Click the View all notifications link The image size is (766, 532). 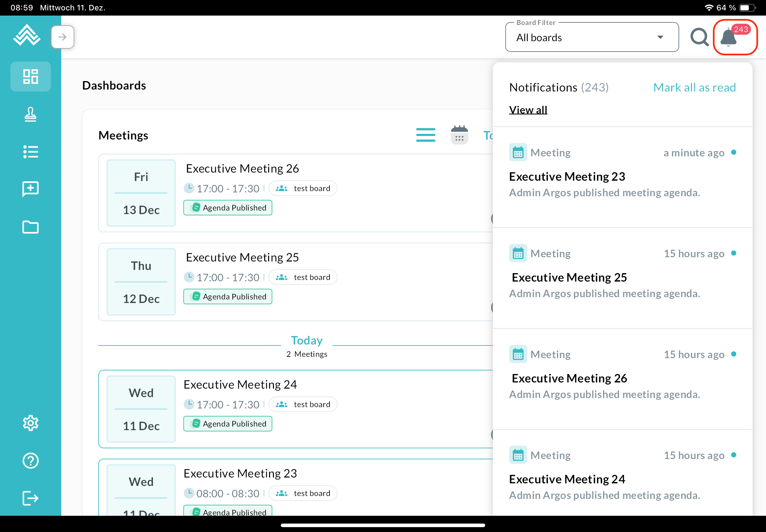tap(528, 110)
